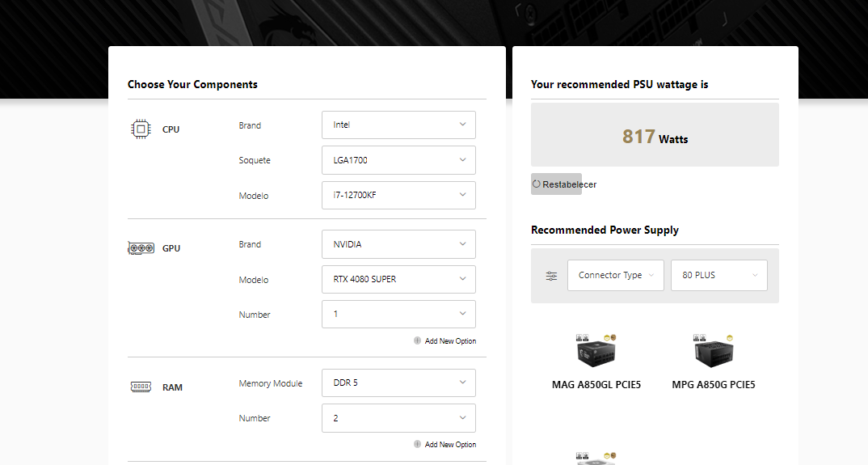This screenshot has width=868, height=465.
Task: Click the reset circular arrow icon
Action: click(x=536, y=184)
